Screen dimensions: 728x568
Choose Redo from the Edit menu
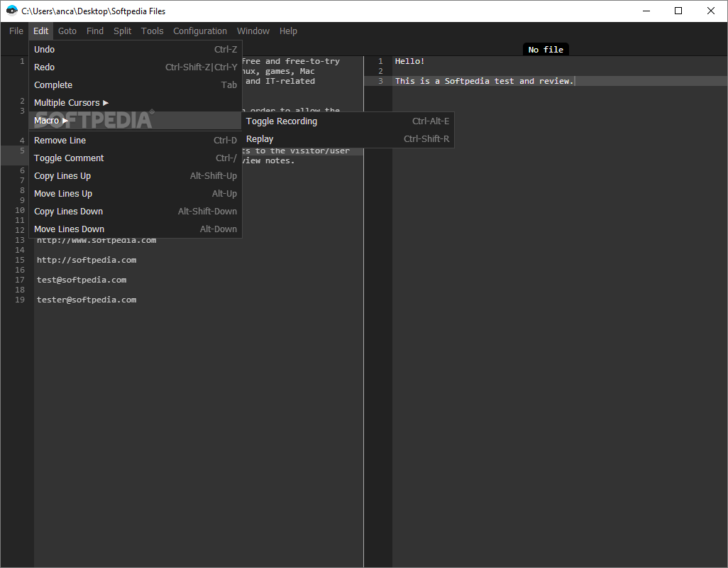pos(135,67)
